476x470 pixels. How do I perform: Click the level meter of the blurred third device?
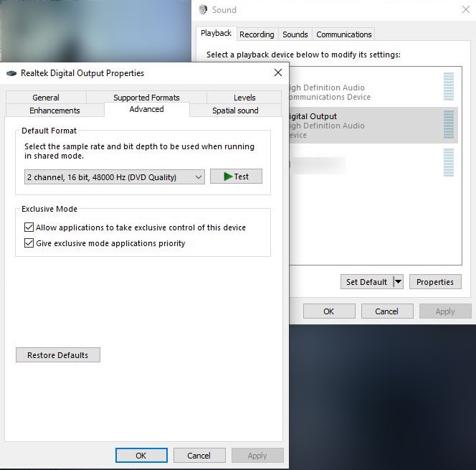click(449, 163)
